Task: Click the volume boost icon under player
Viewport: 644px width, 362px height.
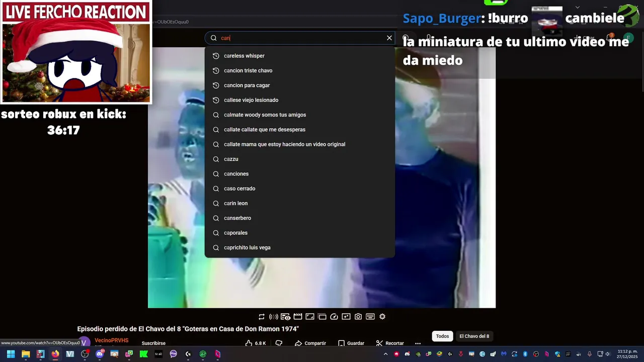Action: (274, 317)
